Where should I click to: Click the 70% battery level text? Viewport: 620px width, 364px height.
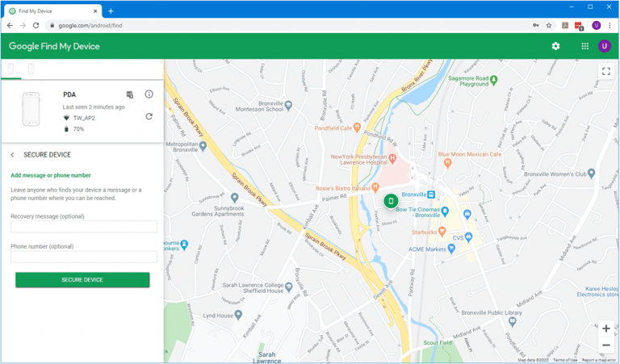coord(78,129)
